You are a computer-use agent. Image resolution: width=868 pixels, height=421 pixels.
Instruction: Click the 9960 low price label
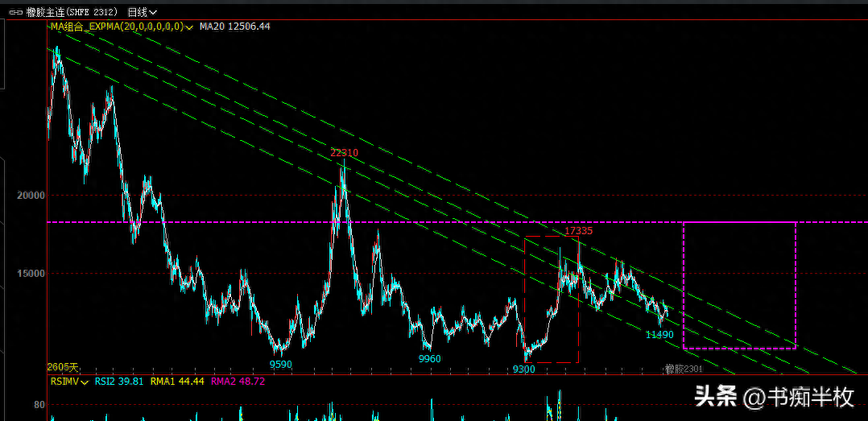point(430,359)
